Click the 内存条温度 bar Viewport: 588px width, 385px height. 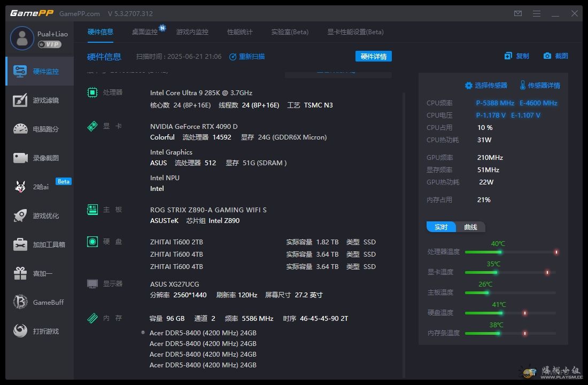510,333
